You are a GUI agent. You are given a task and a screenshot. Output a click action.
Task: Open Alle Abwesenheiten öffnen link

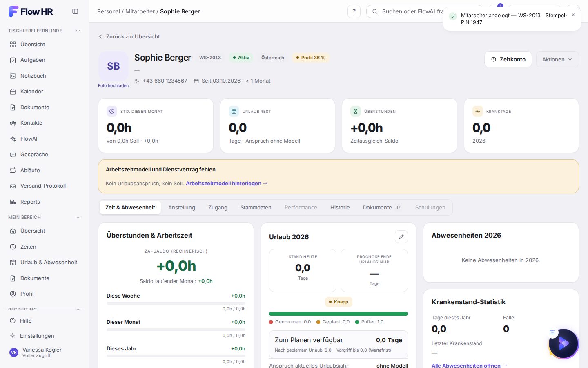469,366
